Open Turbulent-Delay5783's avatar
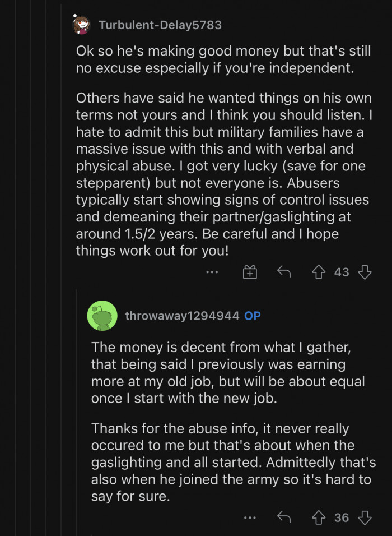 82,25
